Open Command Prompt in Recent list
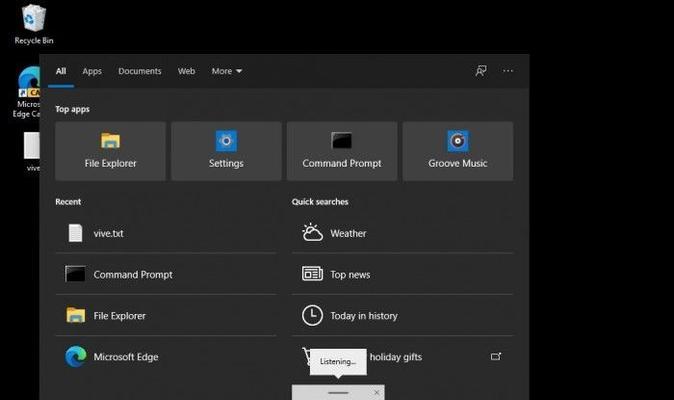Viewport: 674px width, 400px height. coord(166,274)
